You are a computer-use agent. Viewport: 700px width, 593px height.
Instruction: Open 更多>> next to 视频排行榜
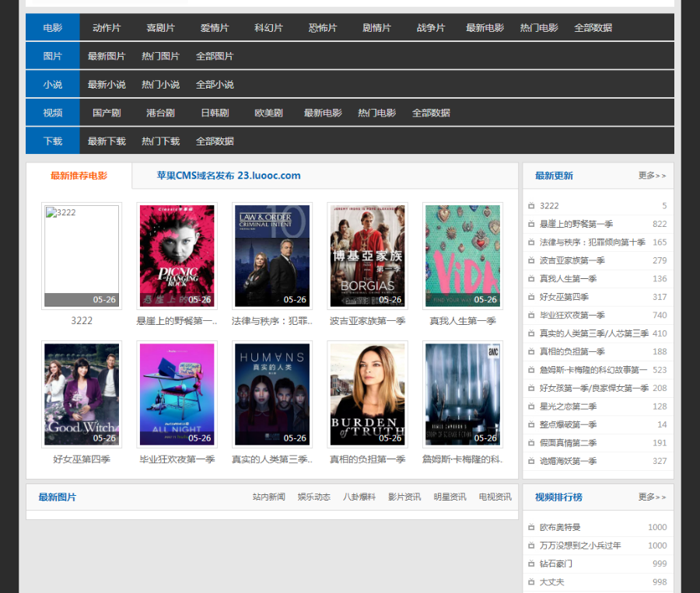652,497
